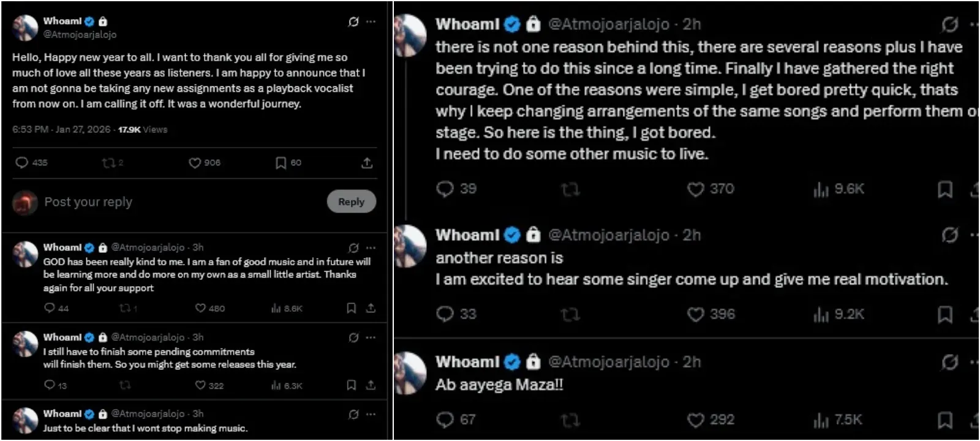Repost the 'GOD has been really kind' reply

[x=125, y=308]
